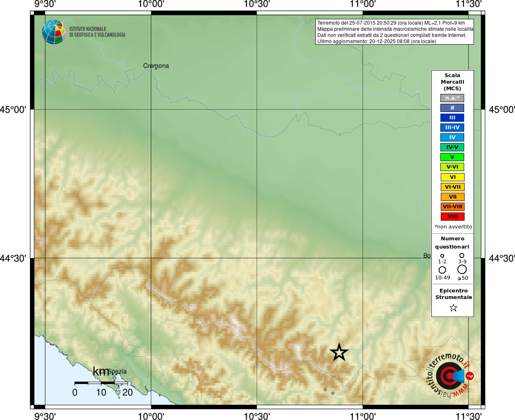The width and height of the screenshot is (515, 420).
Task: Click the epicenter star on the map
Action: point(339,352)
